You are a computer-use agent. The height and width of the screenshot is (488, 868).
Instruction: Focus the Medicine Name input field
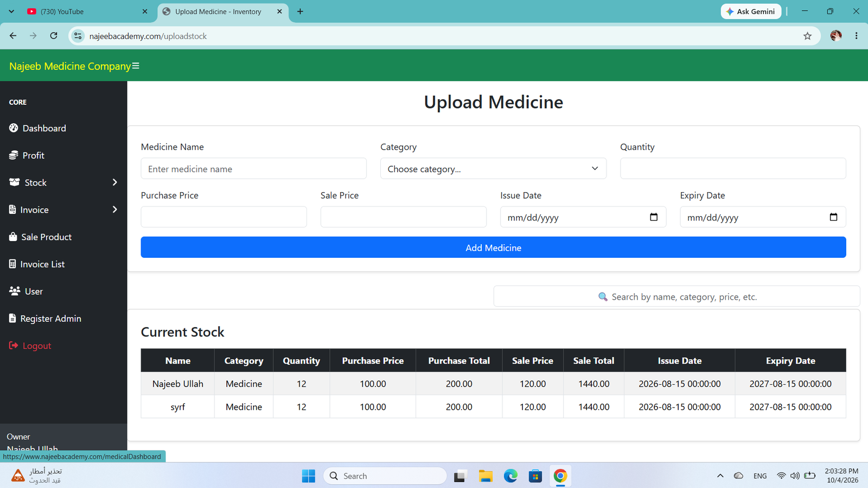coord(253,169)
